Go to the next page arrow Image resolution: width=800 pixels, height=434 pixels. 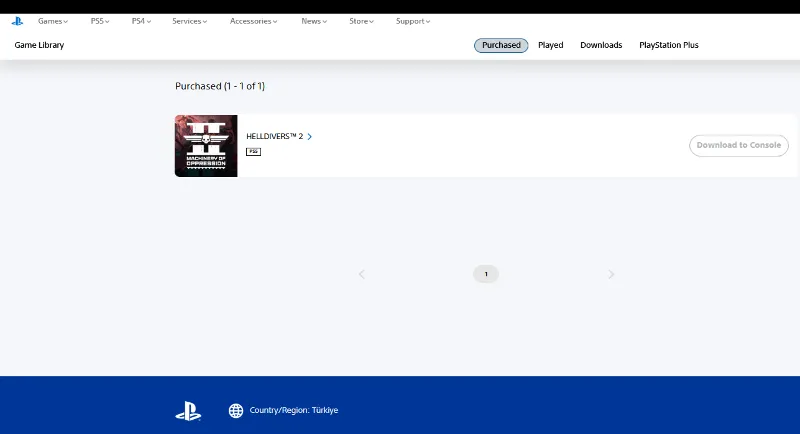click(611, 274)
